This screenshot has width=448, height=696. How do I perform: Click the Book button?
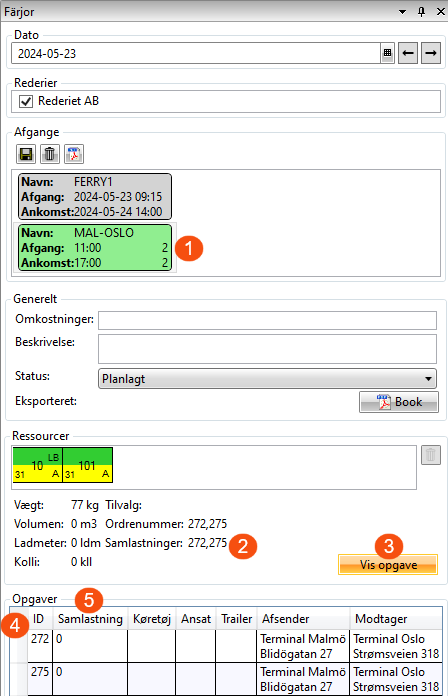(399, 402)
